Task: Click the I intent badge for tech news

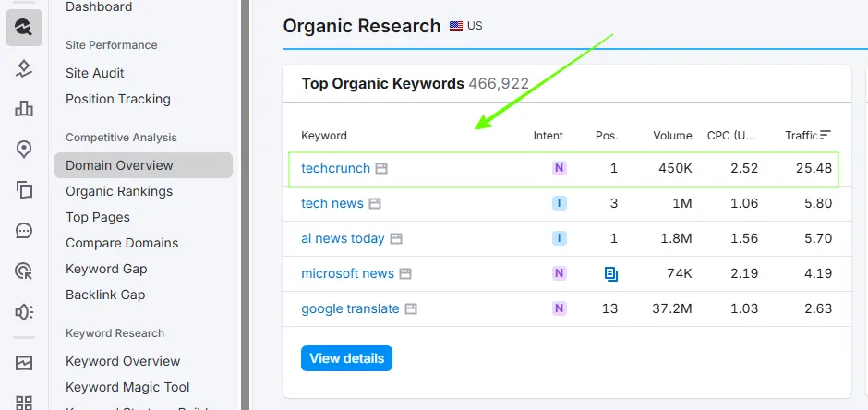Action: (x=559, y=204)
